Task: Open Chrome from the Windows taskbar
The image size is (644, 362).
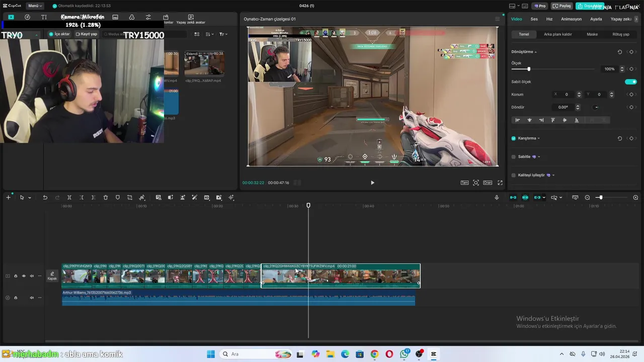Action: pos(374,354)
